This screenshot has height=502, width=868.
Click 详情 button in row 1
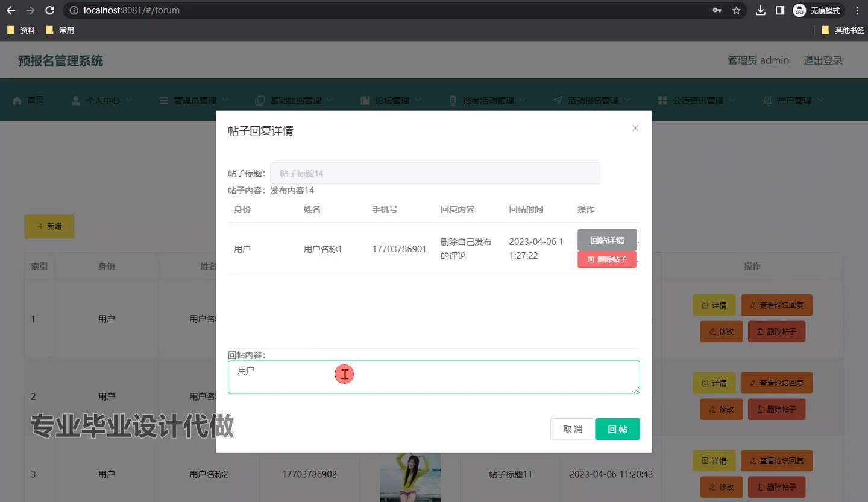click(714, 305)
